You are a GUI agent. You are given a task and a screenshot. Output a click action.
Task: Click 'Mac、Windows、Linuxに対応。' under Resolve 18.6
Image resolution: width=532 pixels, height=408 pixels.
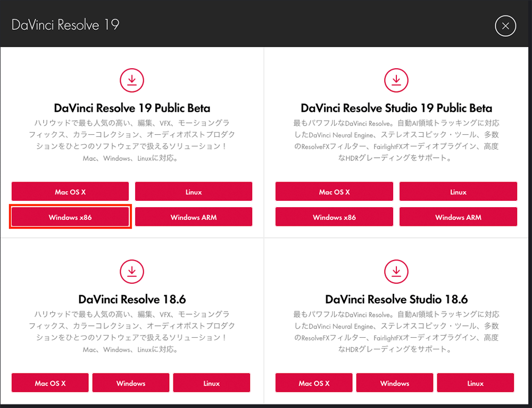(131, 349)
